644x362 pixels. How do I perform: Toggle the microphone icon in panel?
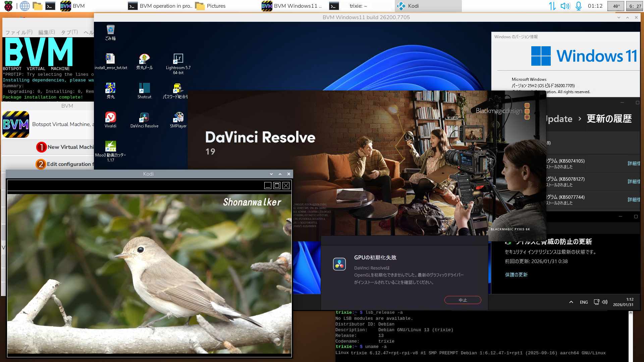pos(579,6)
